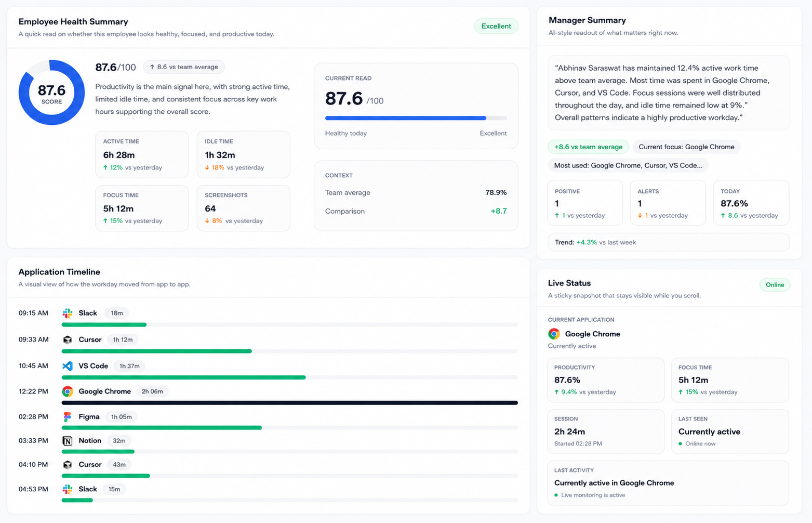The width and height of the screenshot is (812, 523).
Task: Click the Notion icon in timeline
Action: (x=68, y=441)
